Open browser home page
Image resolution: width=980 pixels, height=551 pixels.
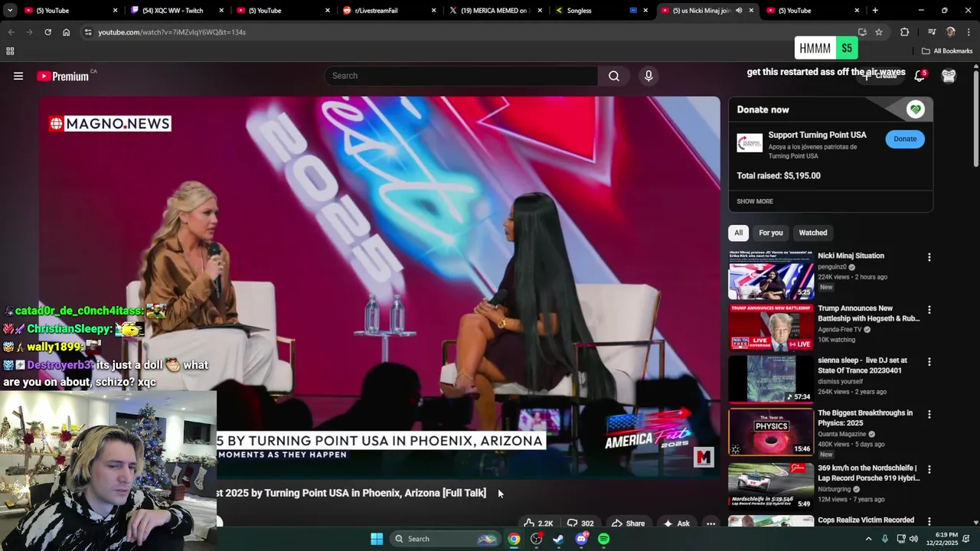tap(66, 32)
